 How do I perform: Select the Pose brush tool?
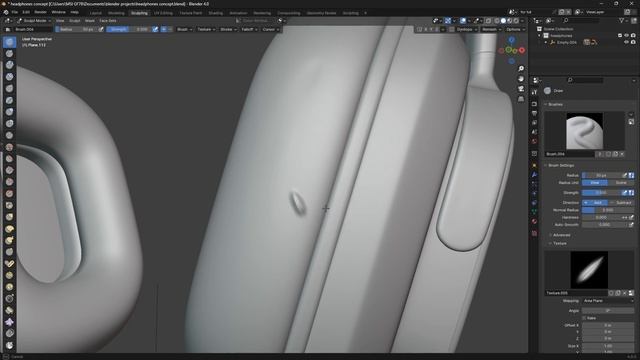point(9,264)
